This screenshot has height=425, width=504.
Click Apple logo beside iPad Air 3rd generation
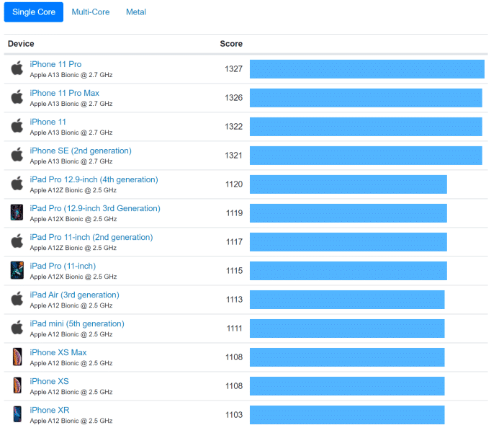(17, 299)
